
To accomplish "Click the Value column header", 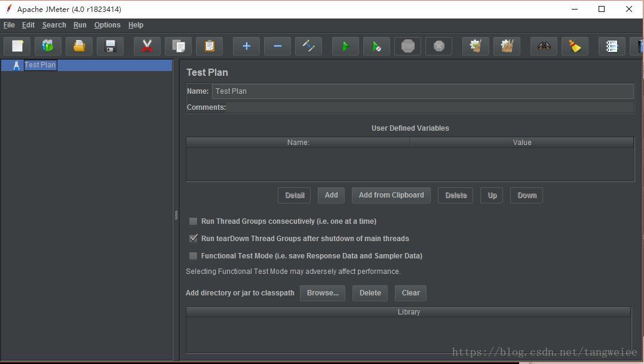I will click(x=522, y=143).
